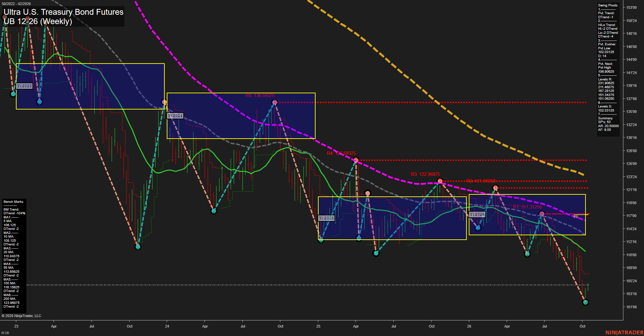Click the 26 year label on time axis
The height and width of the screenshot is (336, 644).
point(469,326)
